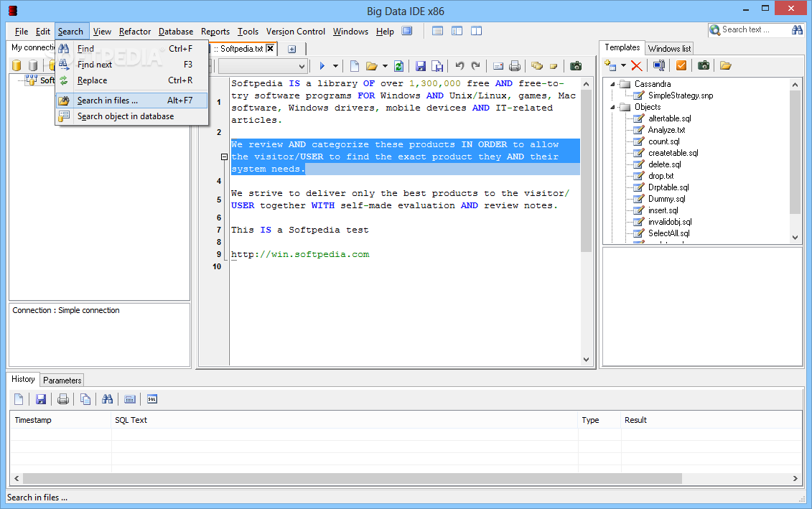812x509 pixels.
Task: Click the envelope Send icon in editor toolbar
Action: click(x=498, y=66)
